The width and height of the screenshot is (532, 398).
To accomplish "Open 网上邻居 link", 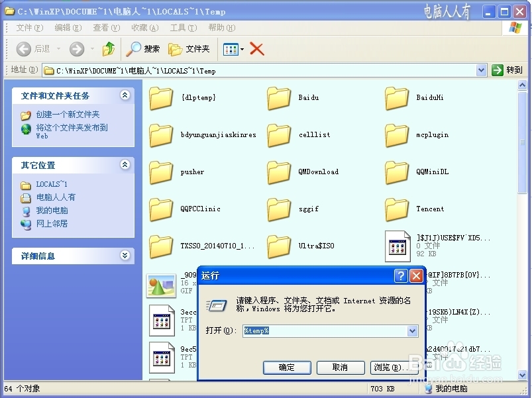I will point(52,224).
